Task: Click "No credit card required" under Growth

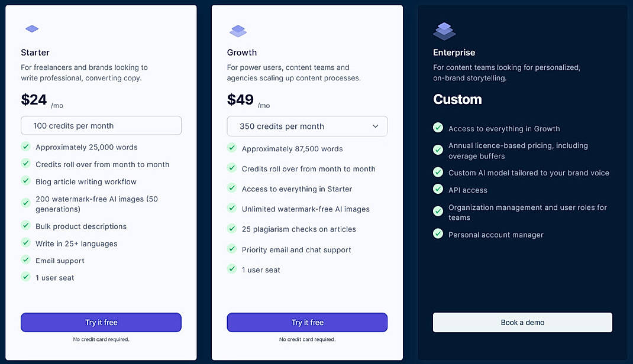Action: pyautogui.click(x=307, y=339)
